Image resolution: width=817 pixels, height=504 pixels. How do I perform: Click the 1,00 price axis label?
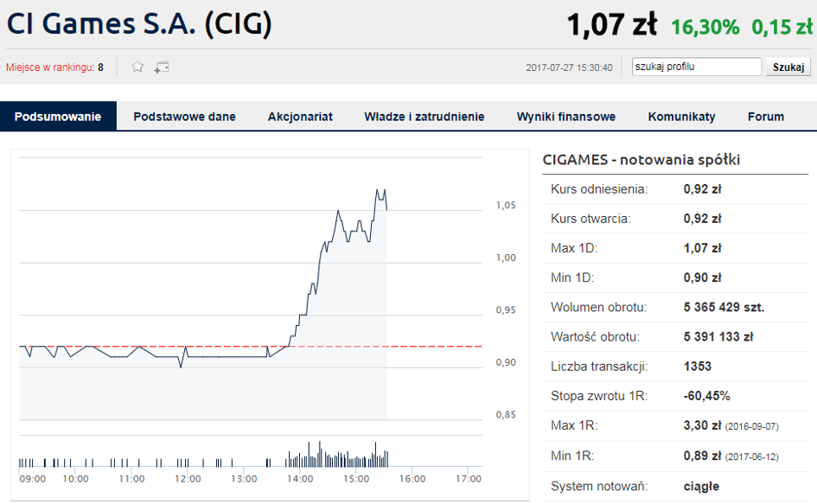tap(506, 258)
